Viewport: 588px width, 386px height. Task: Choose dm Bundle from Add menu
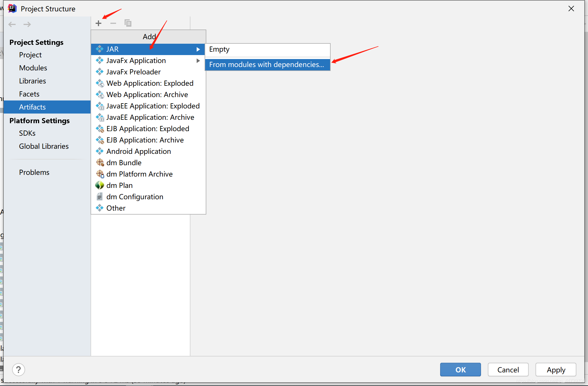pyautogui.click(x=124, y=163)
